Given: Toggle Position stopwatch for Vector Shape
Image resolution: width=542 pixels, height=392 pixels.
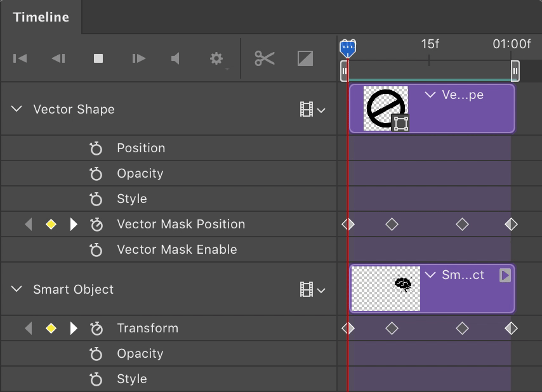Looking at the screenshot, I should tap(96, 148).
